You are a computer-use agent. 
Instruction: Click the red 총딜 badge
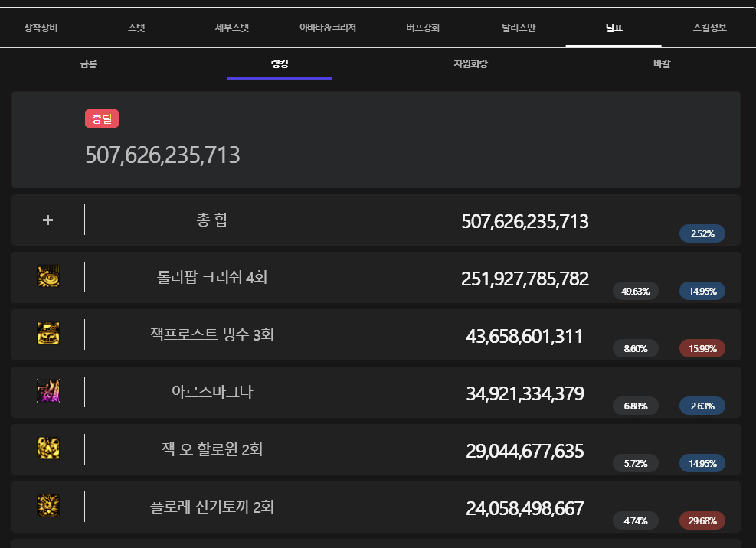102,119
